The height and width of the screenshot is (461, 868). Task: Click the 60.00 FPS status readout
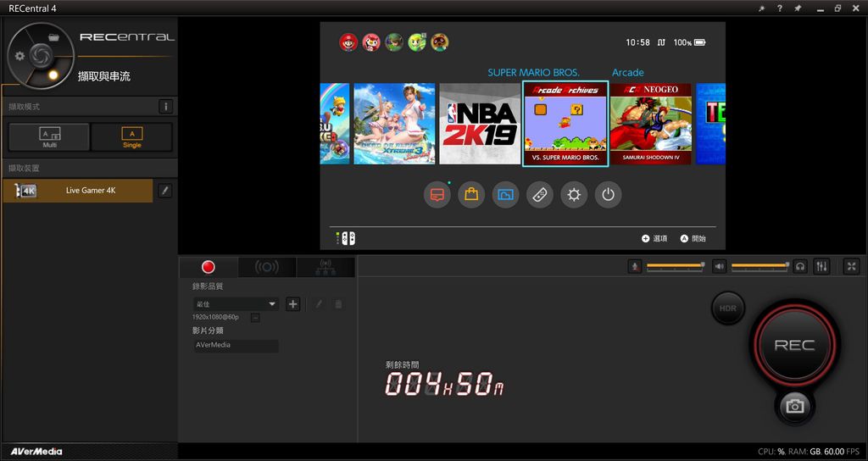tap(842, 453)
